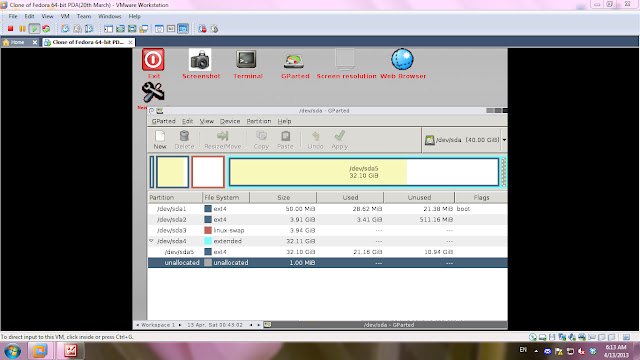Click the Flags column header
The height and width of the screenshot is (360, 640).
(481, 198)
